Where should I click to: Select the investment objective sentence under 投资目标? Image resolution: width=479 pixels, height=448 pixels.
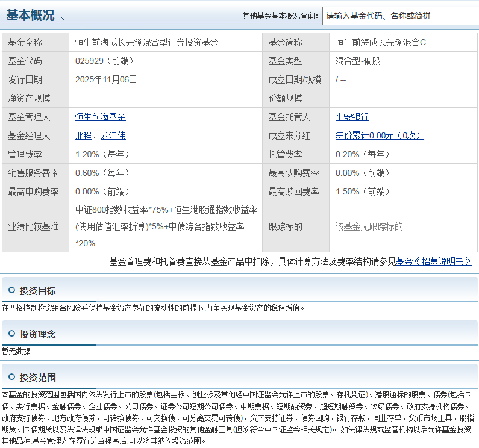coord(153,308)
